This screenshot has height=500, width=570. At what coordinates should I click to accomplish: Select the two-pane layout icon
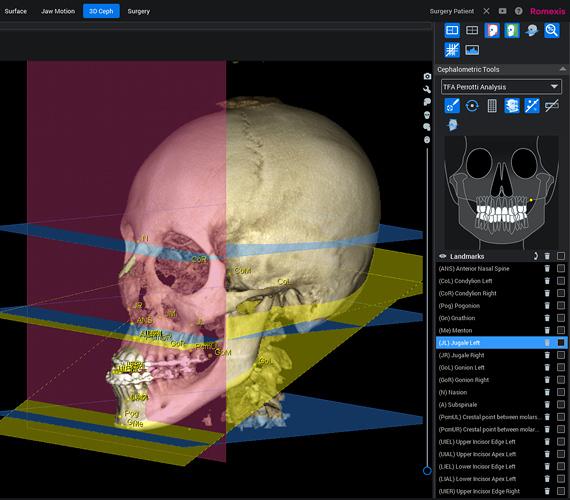point(472,30)
